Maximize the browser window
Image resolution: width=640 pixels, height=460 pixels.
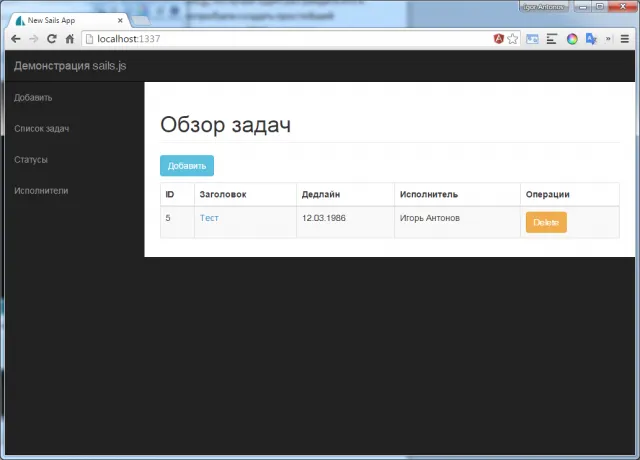click(x=600, y=7)
